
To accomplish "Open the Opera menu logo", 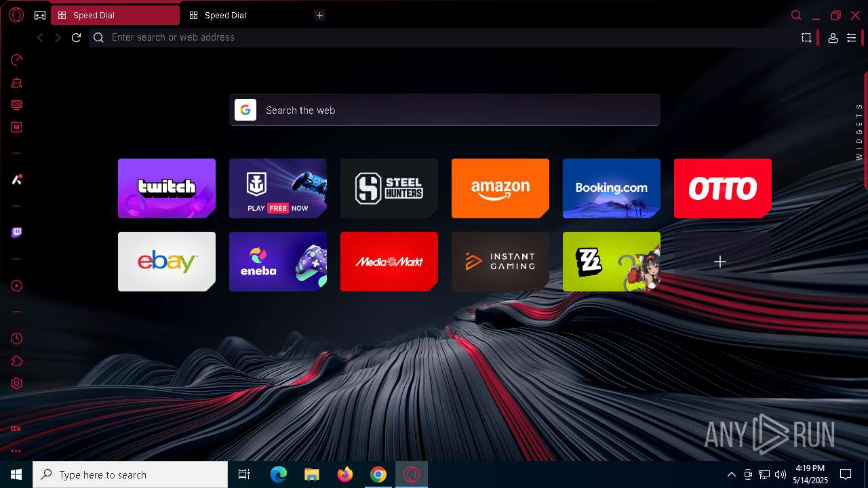I will [x=16, y=15].
